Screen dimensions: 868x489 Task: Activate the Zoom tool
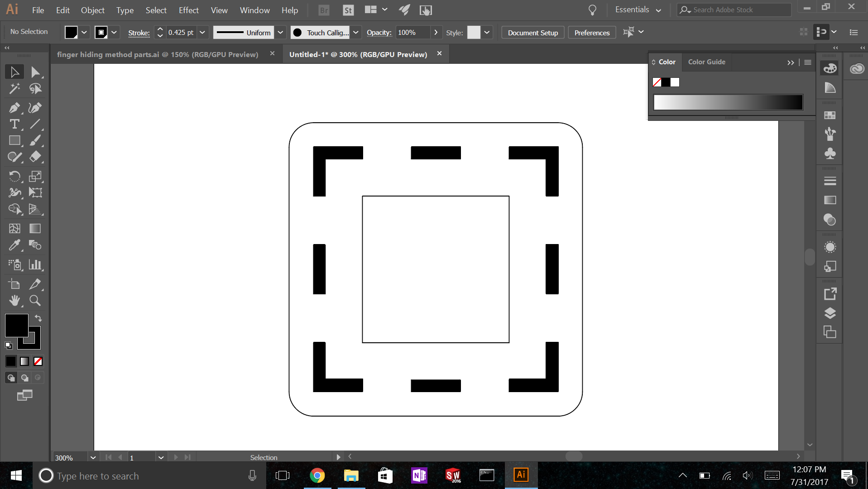click(x=35, y=301)
